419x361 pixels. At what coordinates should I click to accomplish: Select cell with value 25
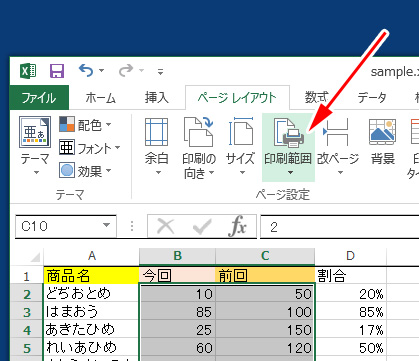[177, 330]
